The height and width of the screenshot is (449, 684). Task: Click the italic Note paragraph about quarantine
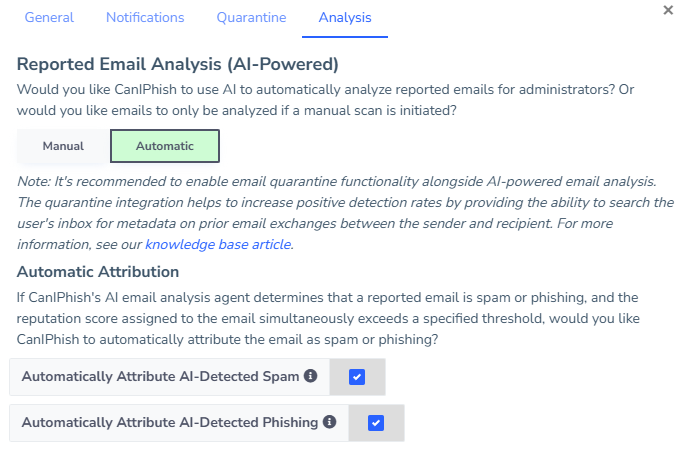coord(345,213)
